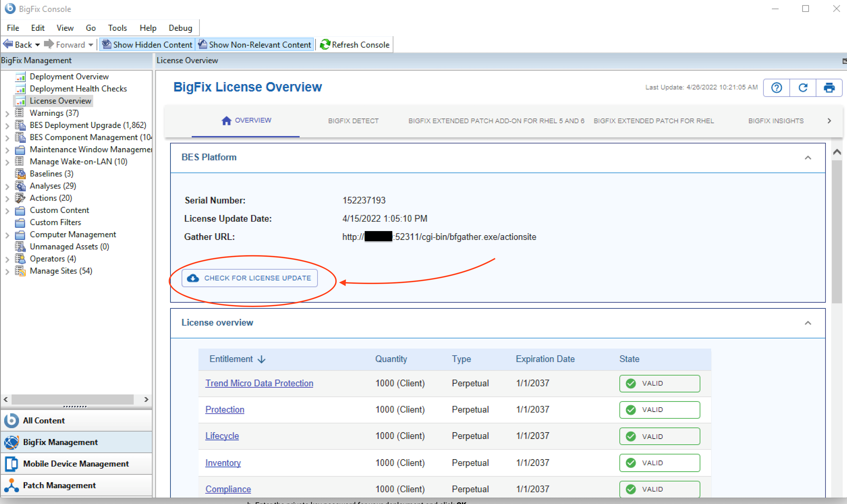The height and width of the screenshot is (504, 847).
Task: Click the Back navigation arrow
Action: 8,44
